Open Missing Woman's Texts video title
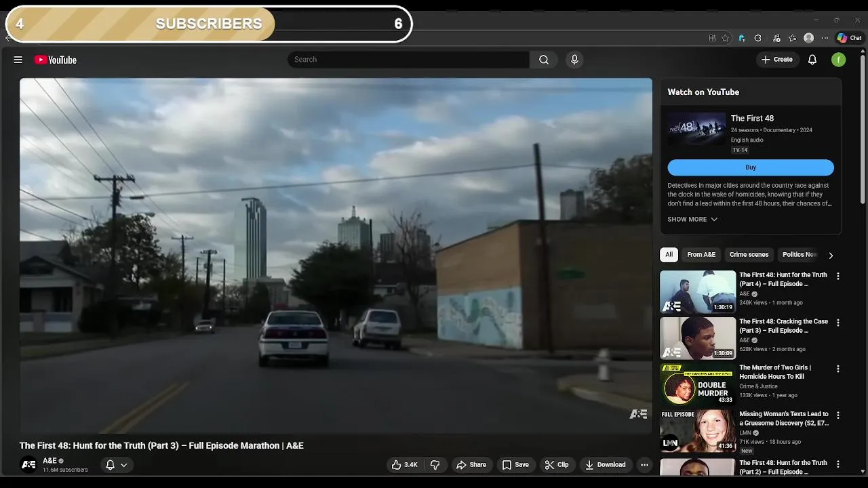This screenshot has height=488, width=868. (x=784, y=418)
